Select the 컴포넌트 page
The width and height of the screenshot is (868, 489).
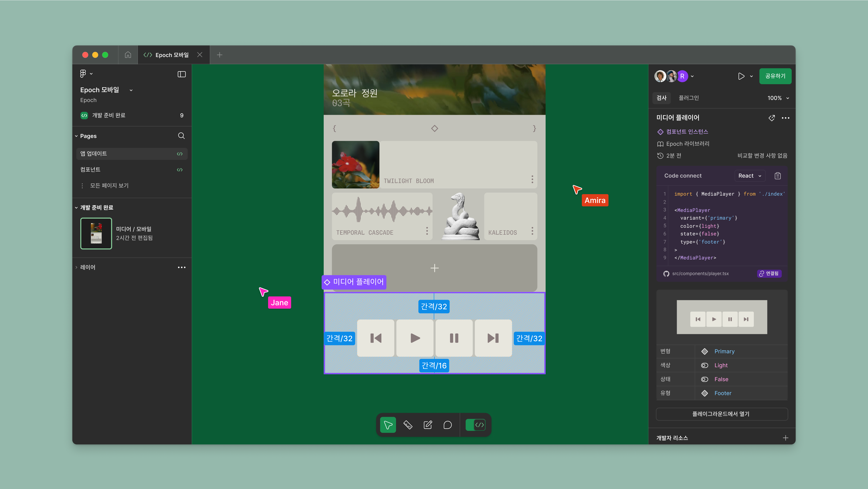click(x=90, y=170)
